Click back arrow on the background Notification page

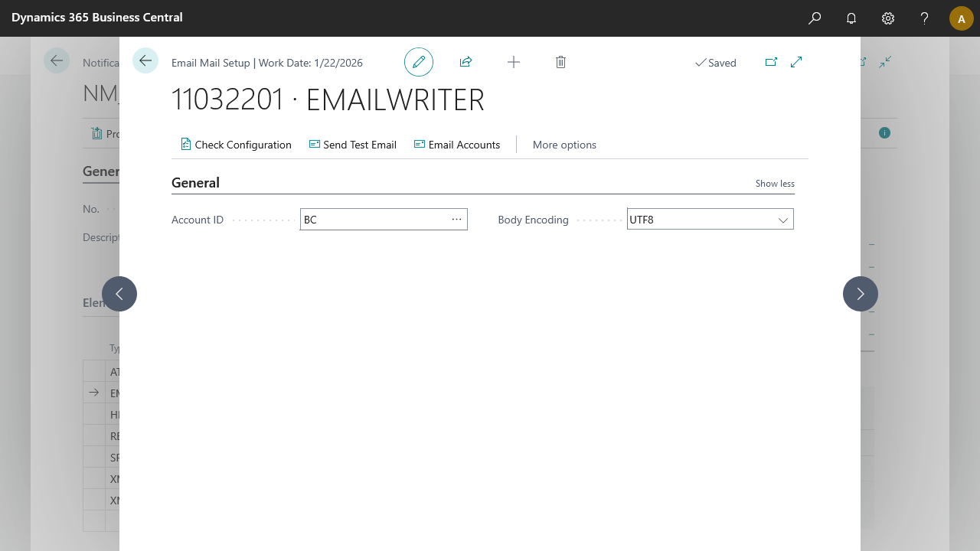tap(57, 60)
